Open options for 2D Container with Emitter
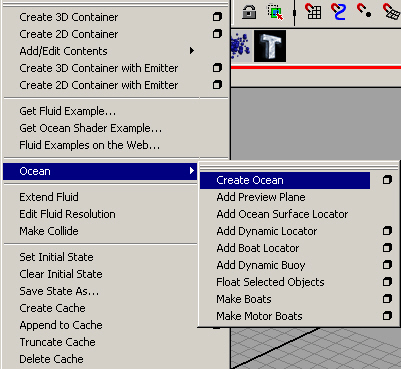401x369 pixels. 217,85
